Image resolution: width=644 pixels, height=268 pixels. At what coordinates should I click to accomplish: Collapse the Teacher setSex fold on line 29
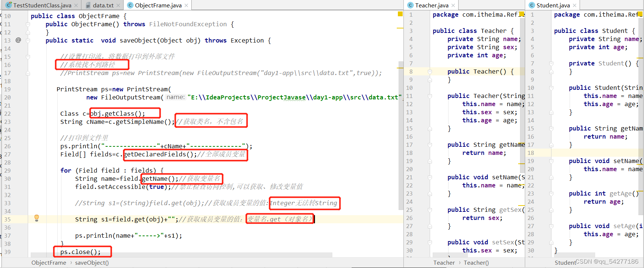[x=430, y=242]
